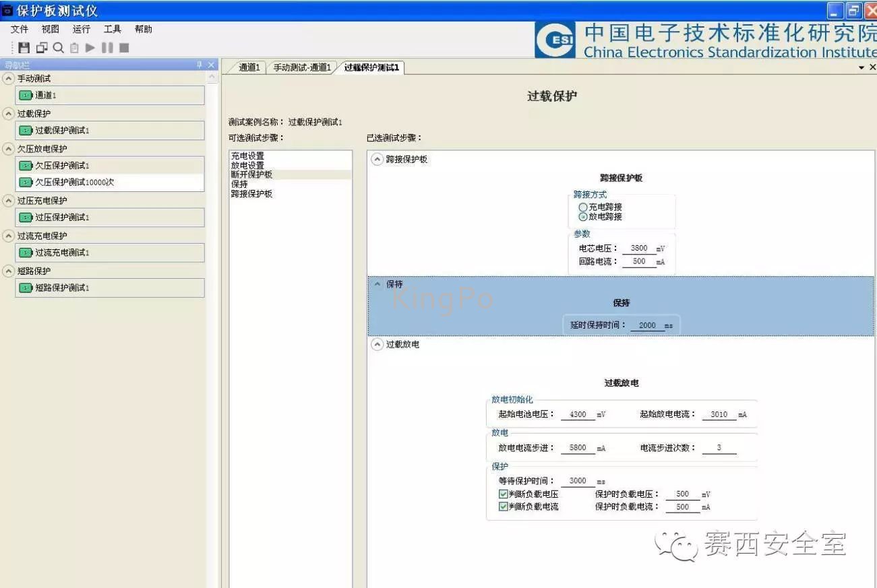Close the active tab with the X
This screenshot has width=877, height=588.
pyautogui.click(x=872, y=67)
